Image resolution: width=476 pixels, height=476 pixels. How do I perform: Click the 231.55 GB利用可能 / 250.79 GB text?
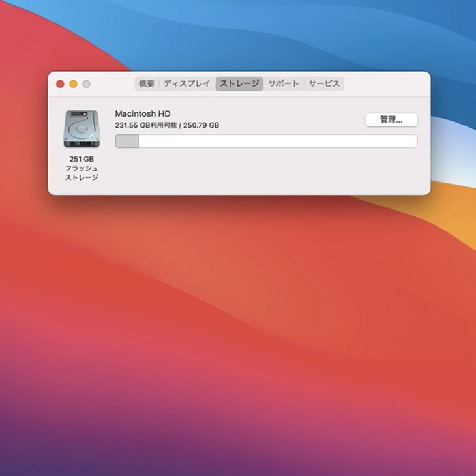tap(167, 125)
